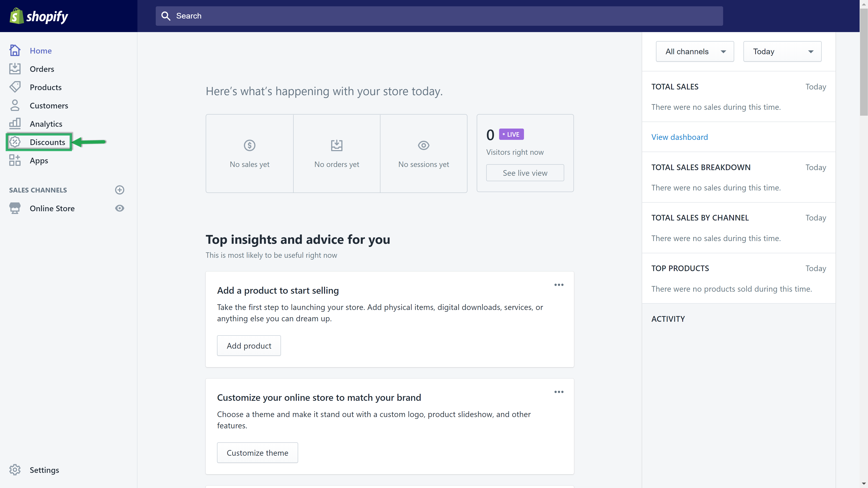Open the All channels dropdown
The height and width of the screenshot is (488, 868).
pyautogui.click(x=695, y=52)
